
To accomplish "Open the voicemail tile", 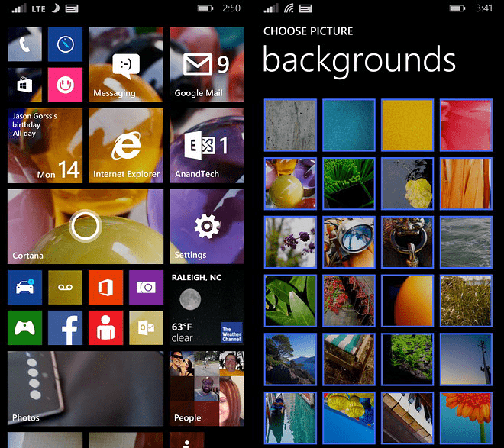I will [x=65, y=287].
